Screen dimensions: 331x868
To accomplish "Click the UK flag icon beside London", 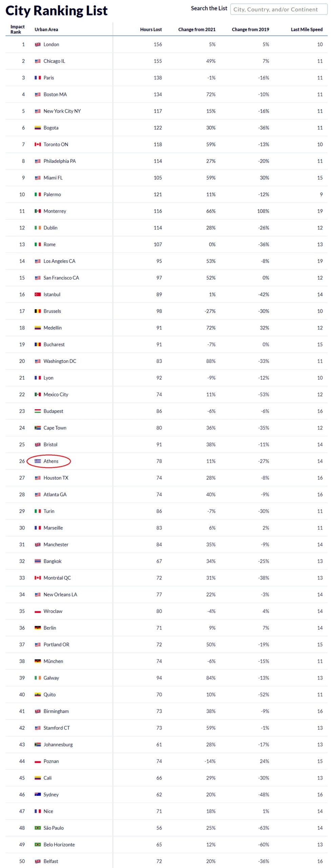I will pos(38,44).
